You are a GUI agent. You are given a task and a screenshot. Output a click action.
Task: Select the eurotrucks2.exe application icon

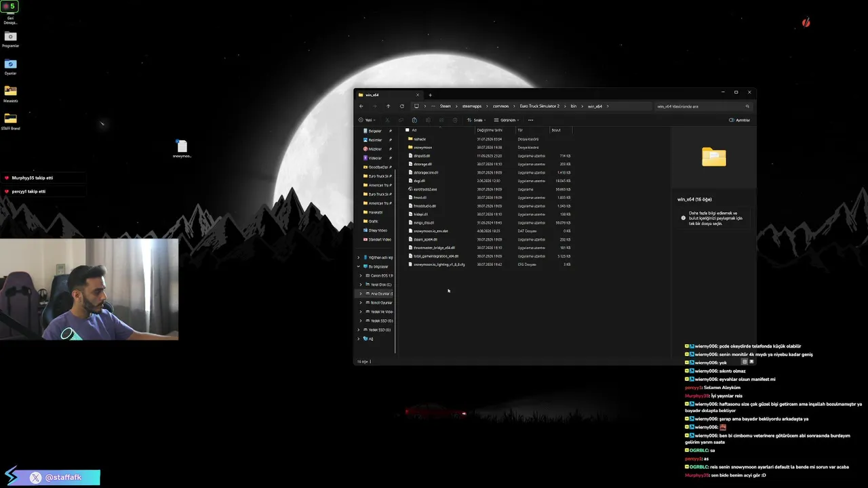410,189
